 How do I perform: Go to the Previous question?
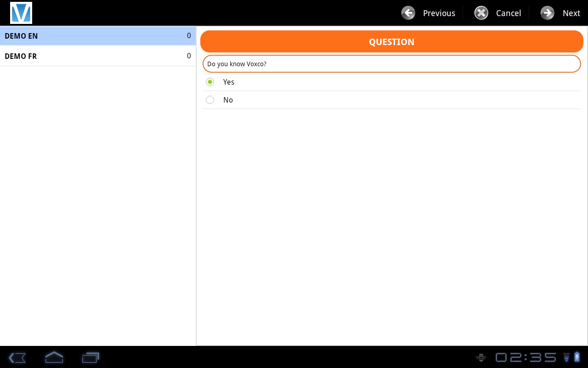[439, 13]
